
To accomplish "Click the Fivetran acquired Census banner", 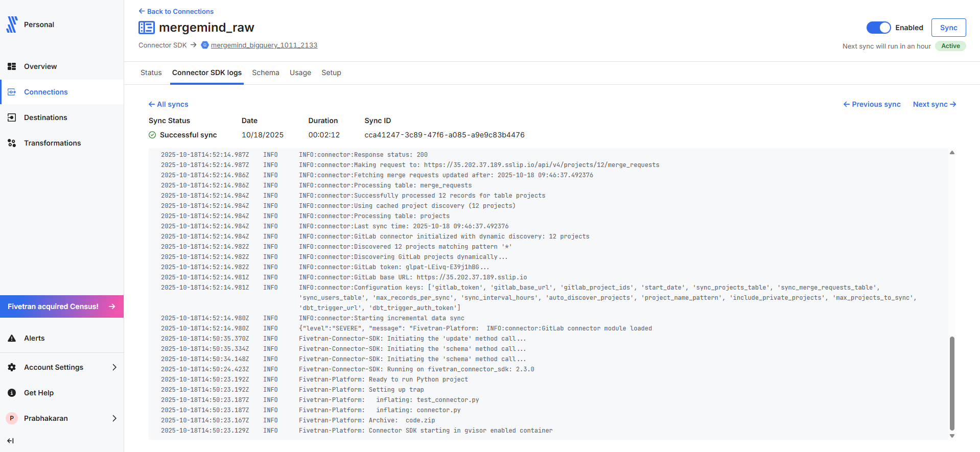I will tap(62, 306).
